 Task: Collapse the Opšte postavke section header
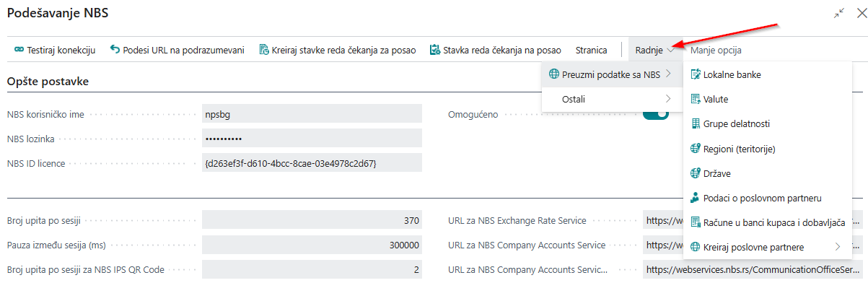(48, 82)
